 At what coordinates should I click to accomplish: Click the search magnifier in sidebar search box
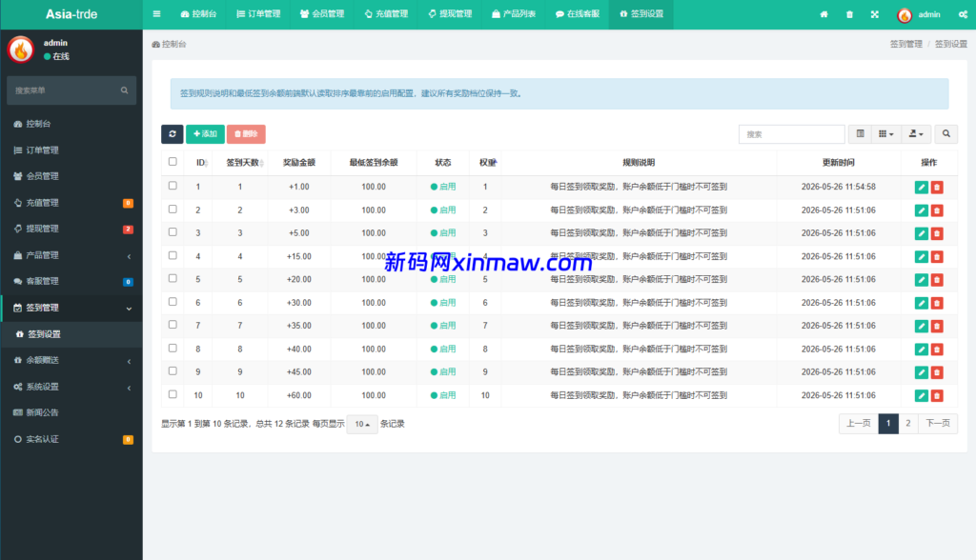click(125, 90)
